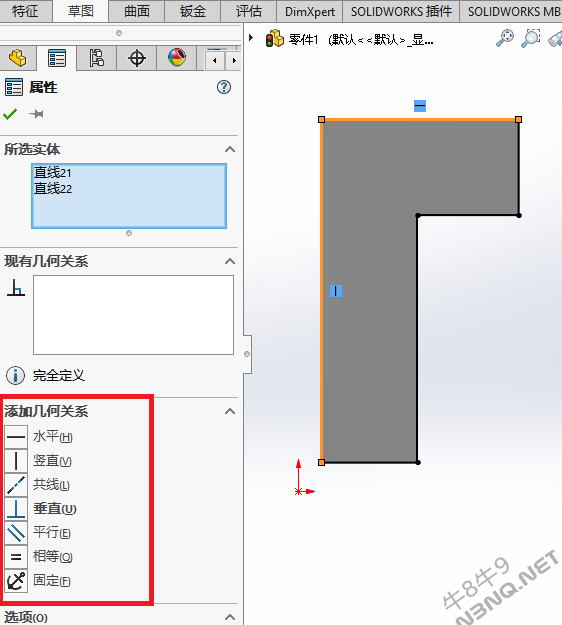Open the FeatureManager design tree icon

(x=18, y=58)
